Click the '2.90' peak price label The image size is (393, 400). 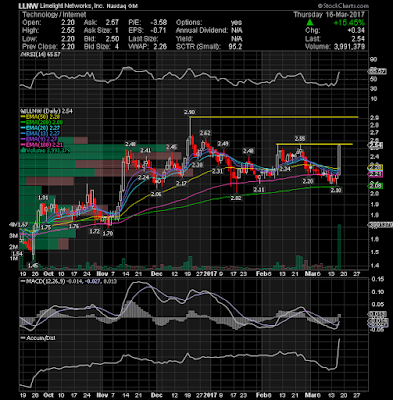coord(189,112)
